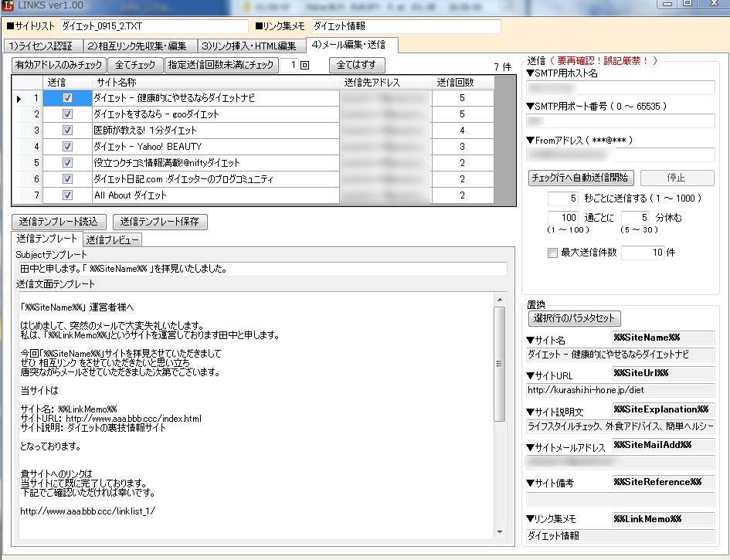Click the SMTP用ポート番号 input field
This screenshot has width=730, height=560.
pos(620,121)
